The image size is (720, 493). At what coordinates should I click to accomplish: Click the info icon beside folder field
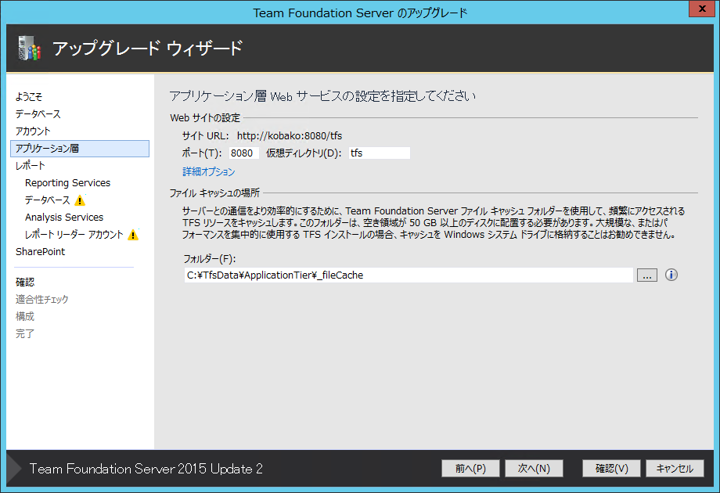tap(671, 274)
